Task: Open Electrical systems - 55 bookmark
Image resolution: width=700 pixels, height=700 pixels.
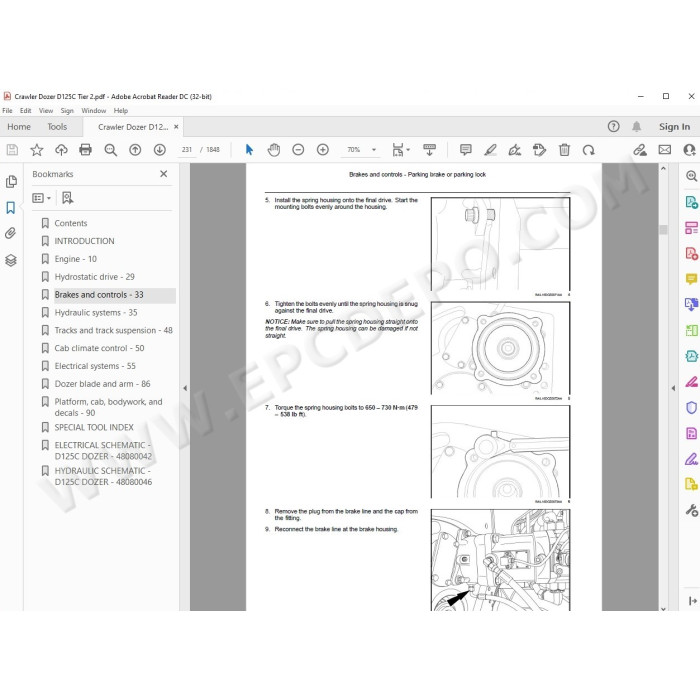Action: click(x=95, y=366)
